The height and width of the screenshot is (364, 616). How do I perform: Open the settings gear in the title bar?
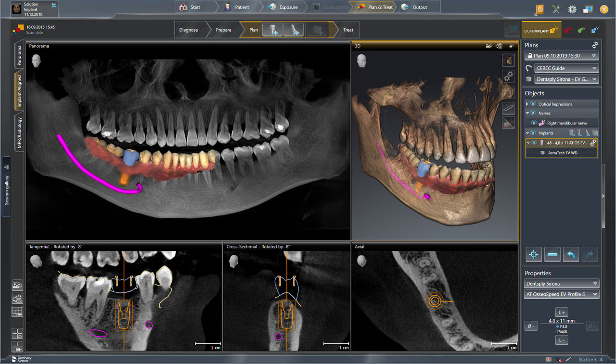(x=572, y=9)
